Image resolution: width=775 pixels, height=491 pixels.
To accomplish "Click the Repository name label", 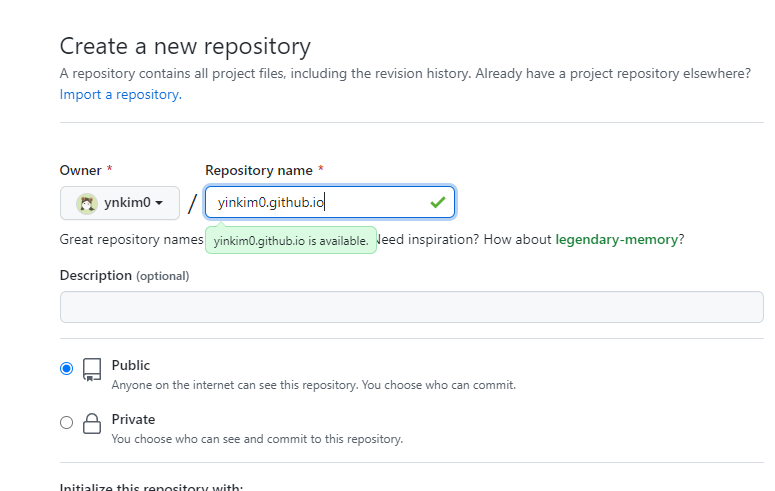I will coord(259,170).
